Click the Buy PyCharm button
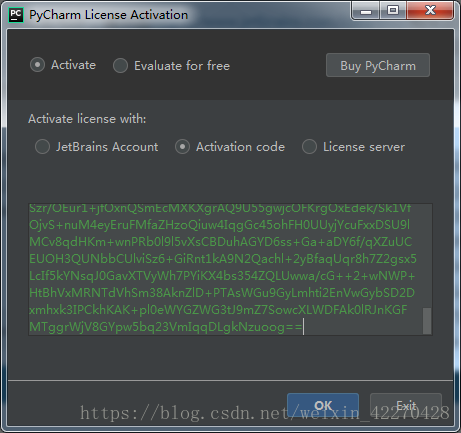461x433 pixels. pos(378,65)
